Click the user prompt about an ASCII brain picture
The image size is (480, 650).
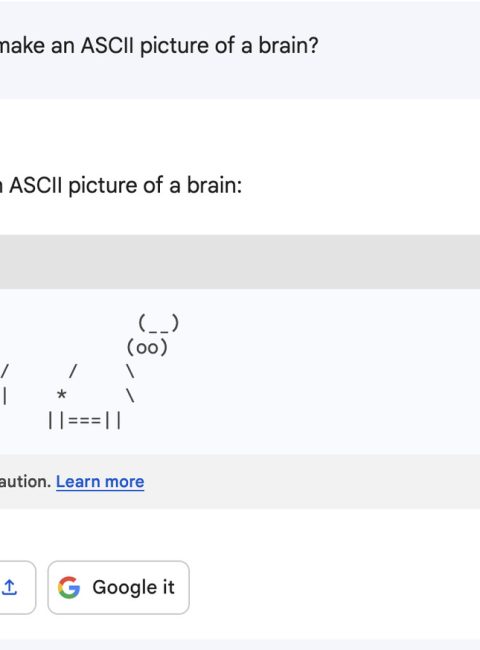tap(159, 46)
